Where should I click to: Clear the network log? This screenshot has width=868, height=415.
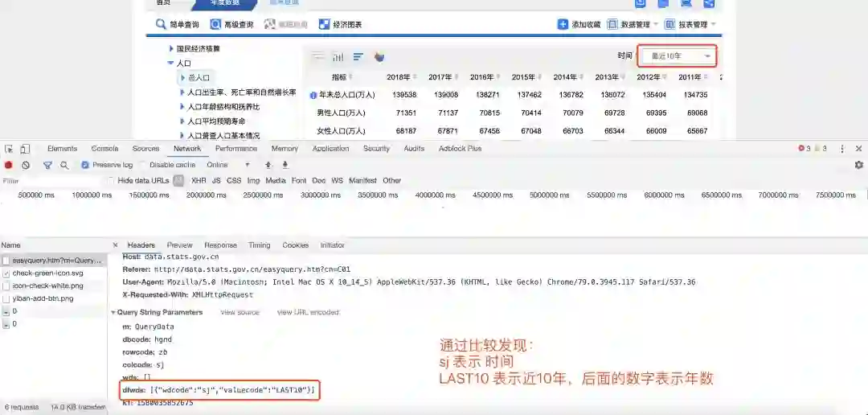[26, 165]
